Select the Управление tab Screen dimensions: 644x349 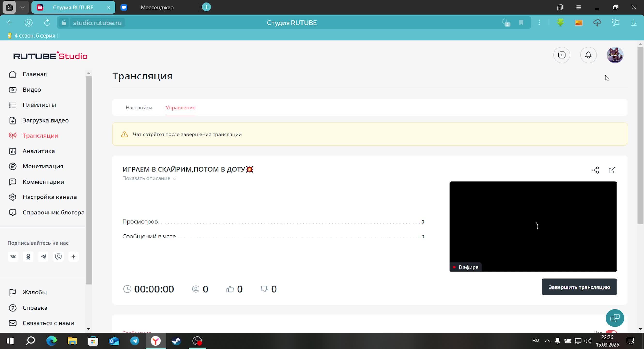(181, 107)
